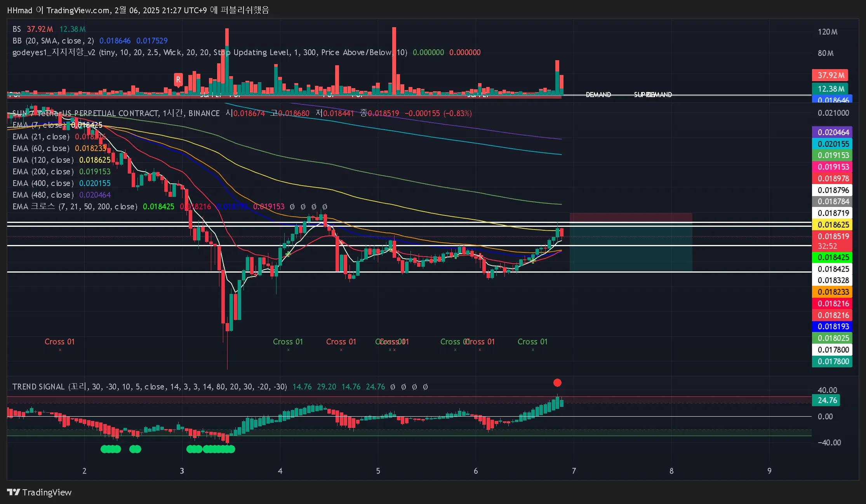The image size is (866, 504).
Task: Click the blue 0.018193 price label
Action: pyautogui.click(x=832, y=327)
